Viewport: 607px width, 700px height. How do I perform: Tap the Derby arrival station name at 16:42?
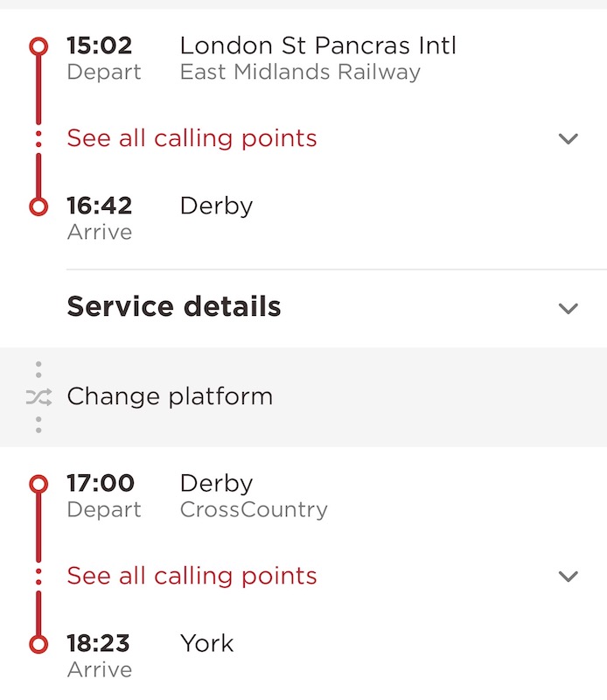216,206
